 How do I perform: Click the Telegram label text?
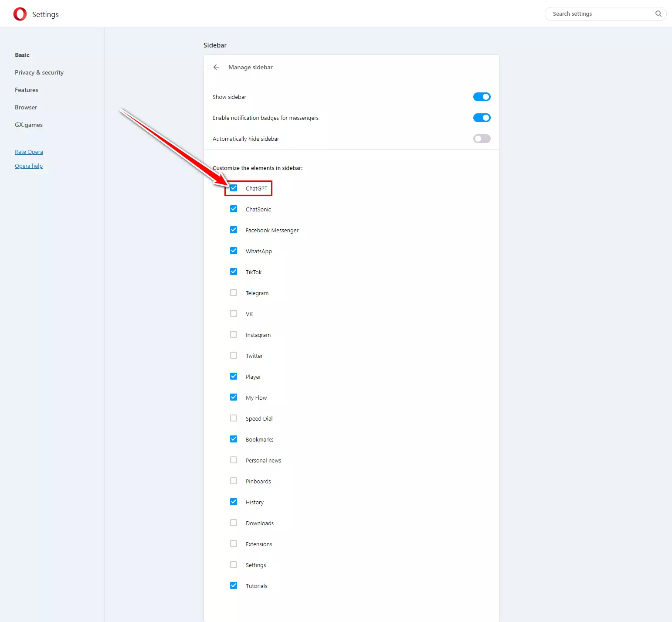[x=257, y=293]
